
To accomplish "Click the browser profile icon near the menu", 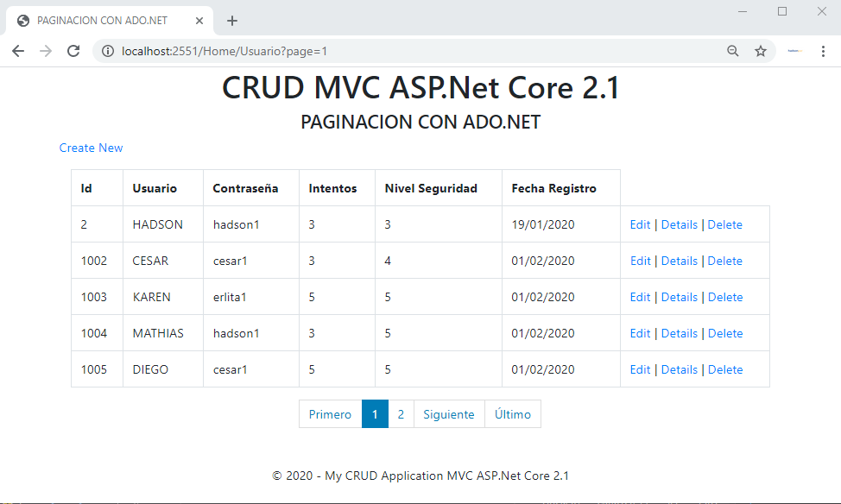I will (x=794, y=51).
